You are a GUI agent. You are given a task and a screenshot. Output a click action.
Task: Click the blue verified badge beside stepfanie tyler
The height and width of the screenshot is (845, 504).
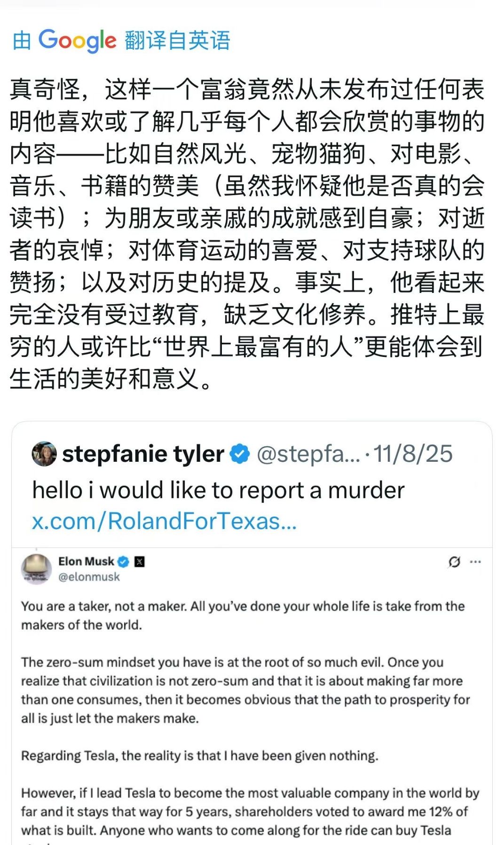point(240,454)
